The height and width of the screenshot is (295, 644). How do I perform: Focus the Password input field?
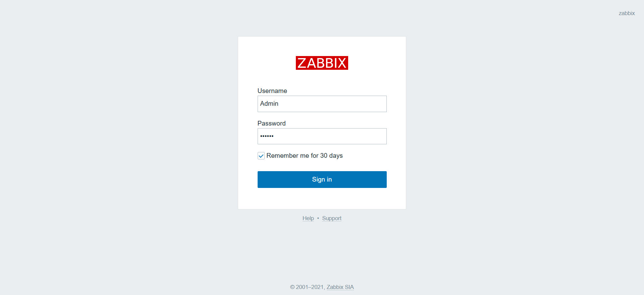point(322,136)
